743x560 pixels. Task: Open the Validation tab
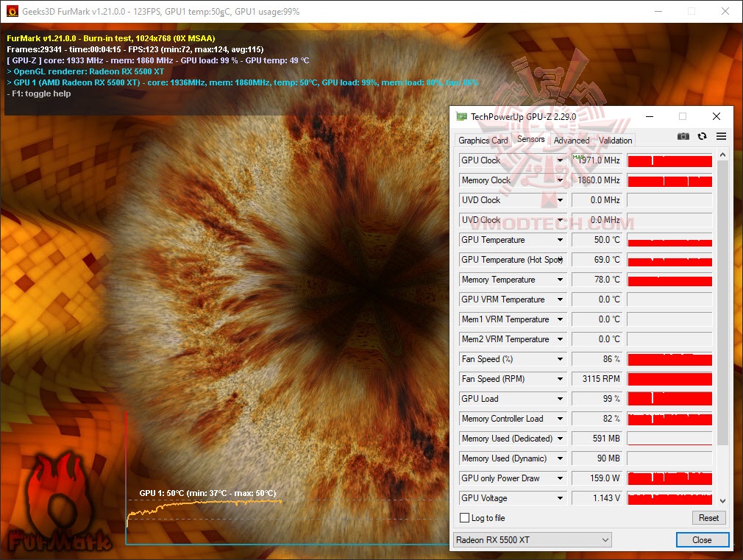(615, 141)
